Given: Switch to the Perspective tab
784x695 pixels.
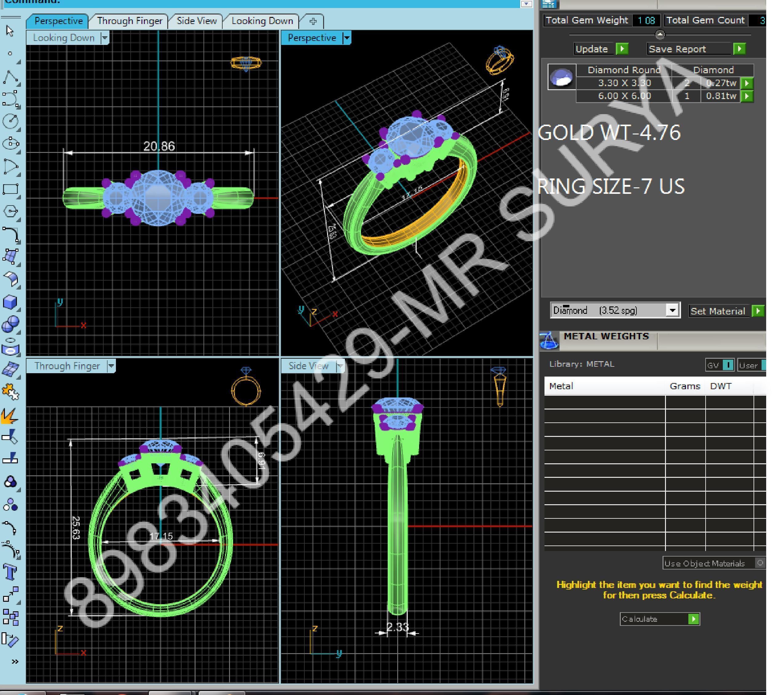Looking at the screenshot, I should coord(58,21).
